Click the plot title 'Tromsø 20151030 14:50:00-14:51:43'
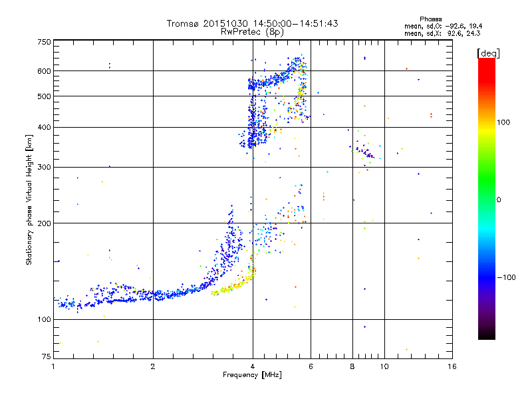This screenshot has width=532, height=399. pyautogui.click(x=252, y=23)
